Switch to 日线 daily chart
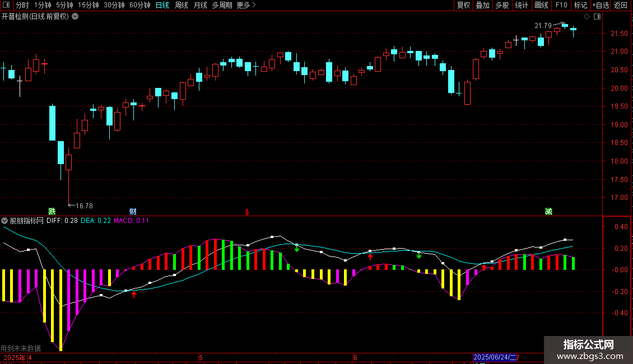 pyautogui.click(x=162, y=5)
